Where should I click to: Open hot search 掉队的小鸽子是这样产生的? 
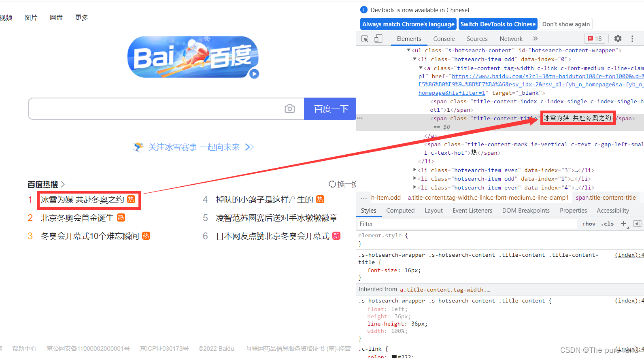[264, 200]
